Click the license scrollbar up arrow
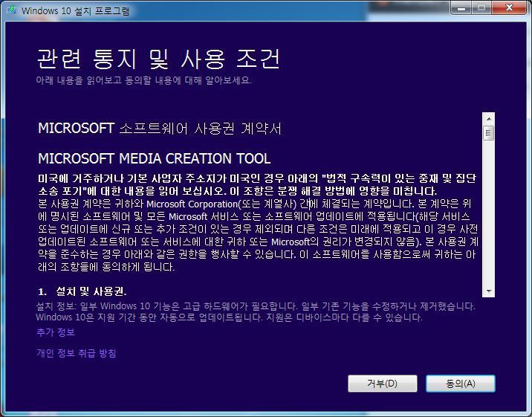532x417 pixels. 489,118
